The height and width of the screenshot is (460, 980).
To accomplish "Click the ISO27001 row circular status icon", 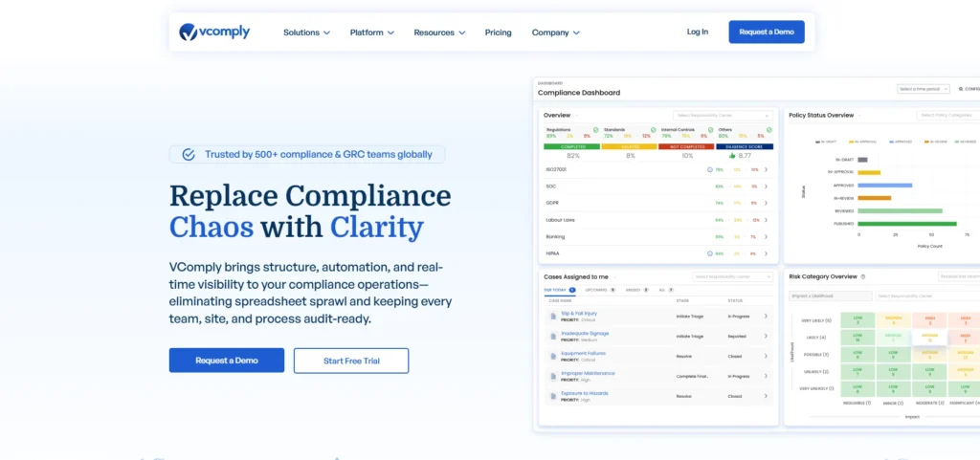I will point(710,170).
